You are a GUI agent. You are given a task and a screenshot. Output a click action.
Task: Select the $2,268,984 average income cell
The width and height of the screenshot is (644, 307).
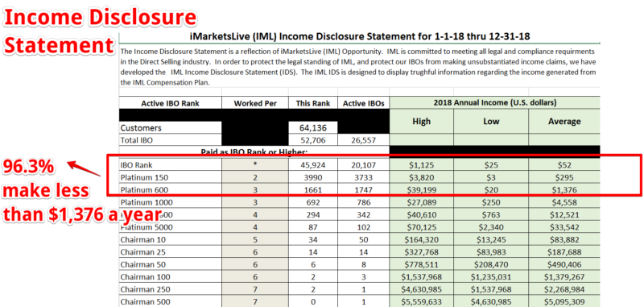point(565,289)
